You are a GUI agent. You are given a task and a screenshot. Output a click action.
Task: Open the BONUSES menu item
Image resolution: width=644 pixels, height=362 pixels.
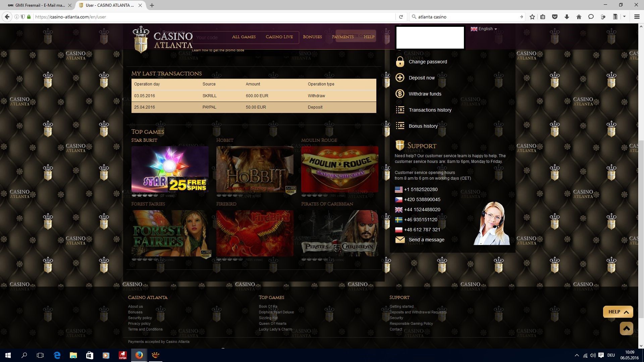click(312, 37)
